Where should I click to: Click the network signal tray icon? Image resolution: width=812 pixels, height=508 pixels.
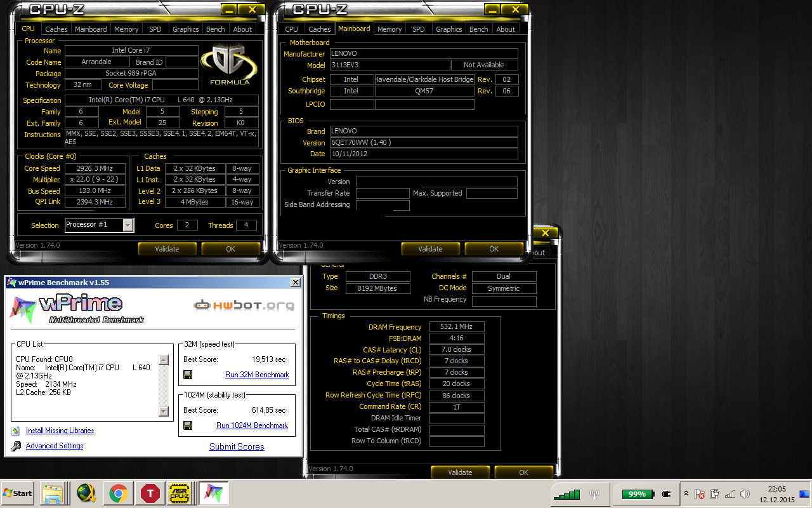[x=730, y=494]
